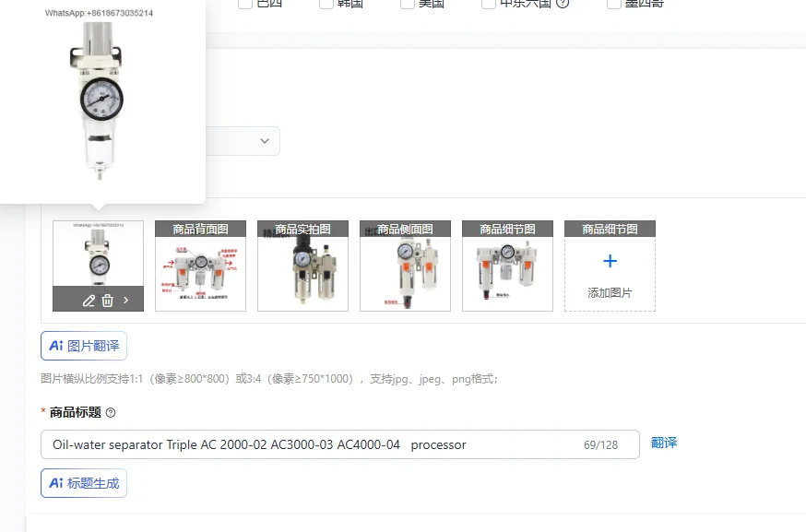The width and height of the screenshot is (806, 532).
Task: Click the help icon beside 中东六国
Action: tap(563, 4)
